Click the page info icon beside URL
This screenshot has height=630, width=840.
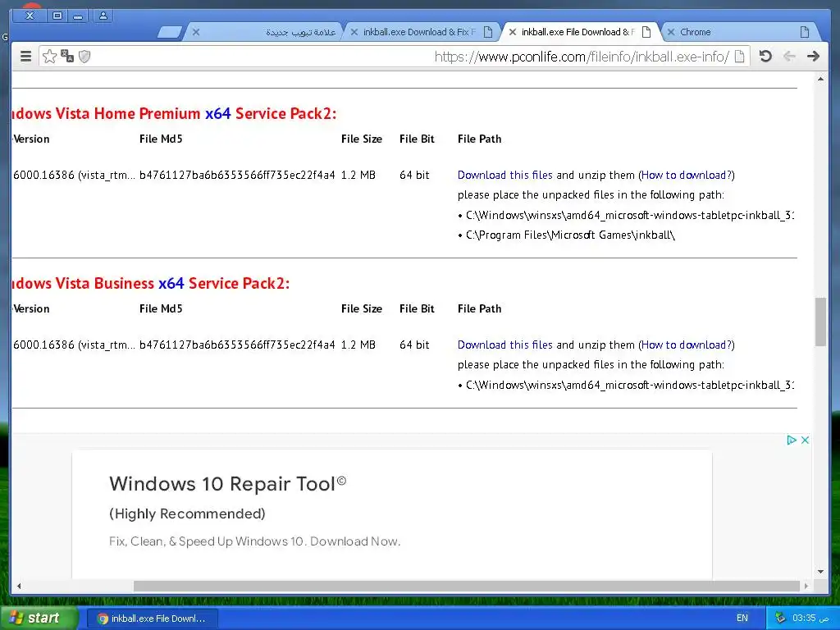[x=739, y=57]
